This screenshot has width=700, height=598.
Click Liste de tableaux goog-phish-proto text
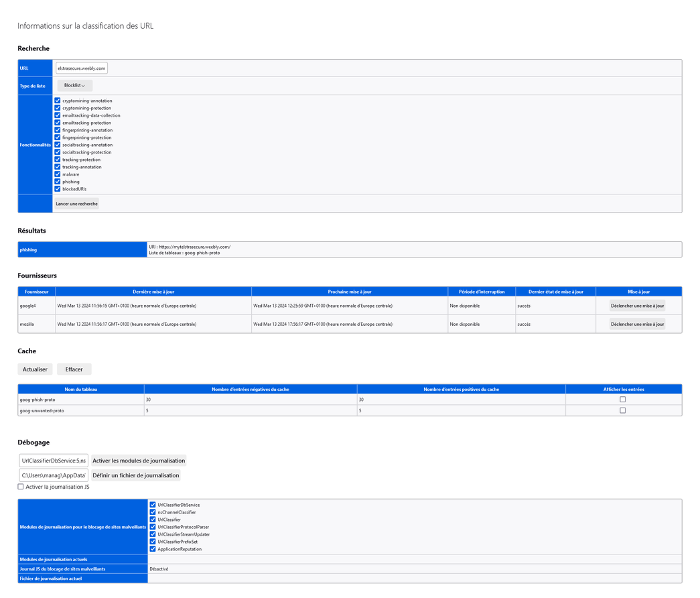(x=184, y=253)
